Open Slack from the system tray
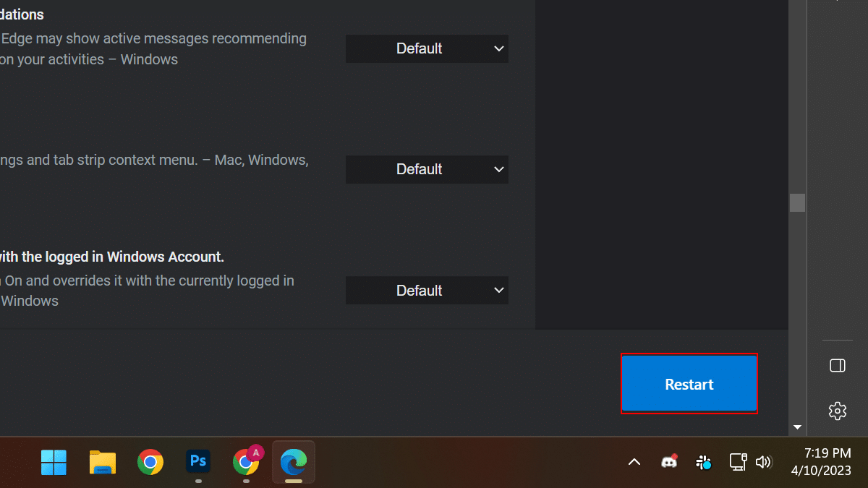Viewport: 868px width, 488px height. click(x=703, y=462)
